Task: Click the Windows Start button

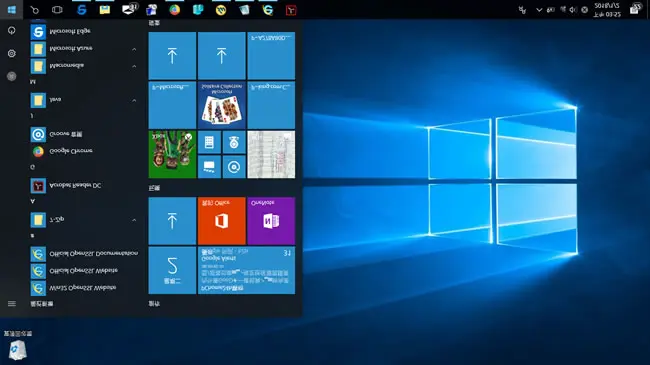Action: tap(12, 10)
